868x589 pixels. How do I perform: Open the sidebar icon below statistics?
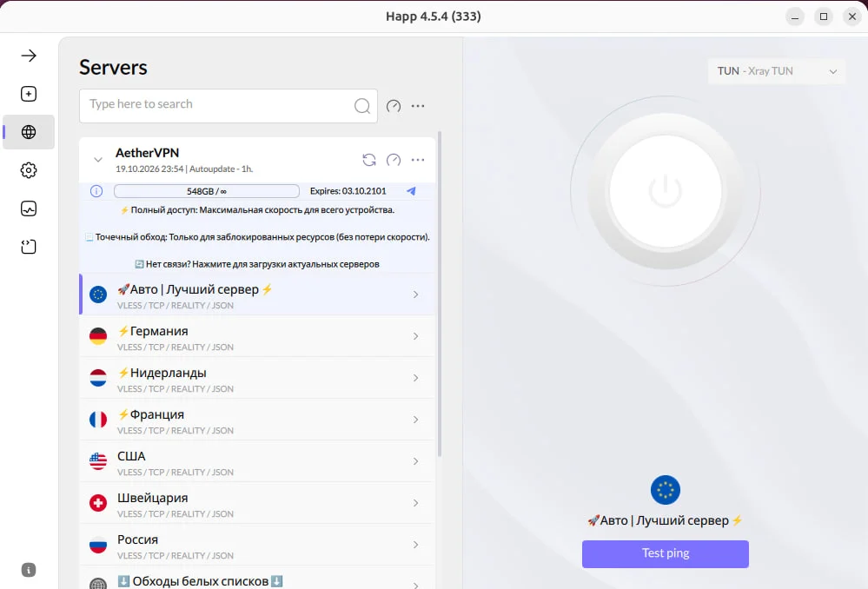tap(29, 247)
